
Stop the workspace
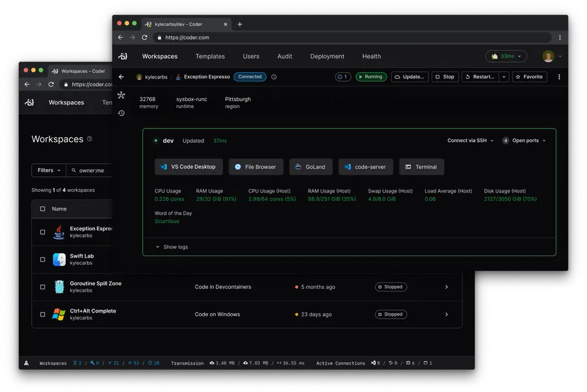click(445, 77)
